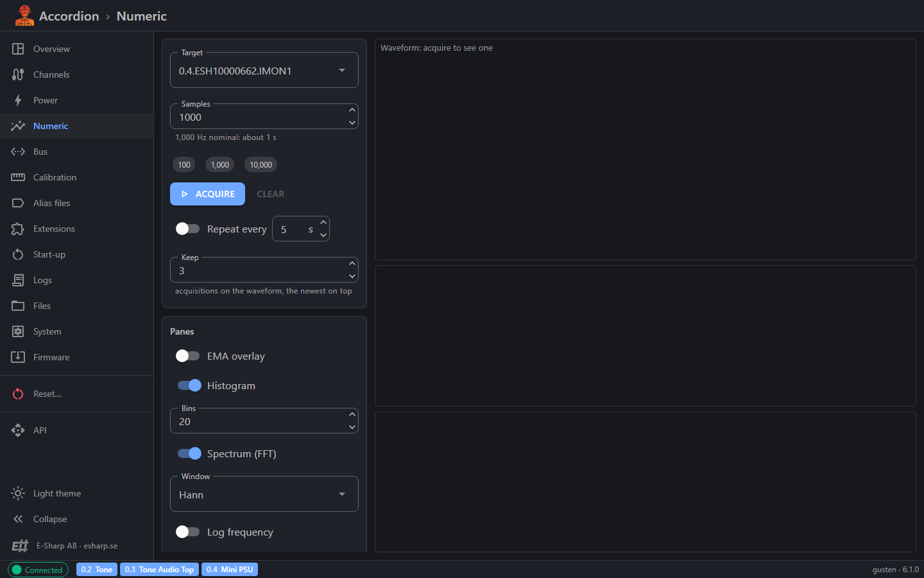Open the Target dropdown
Image resolution: width=924 pixels, height=578 pixels.
[x=264, y=71]
